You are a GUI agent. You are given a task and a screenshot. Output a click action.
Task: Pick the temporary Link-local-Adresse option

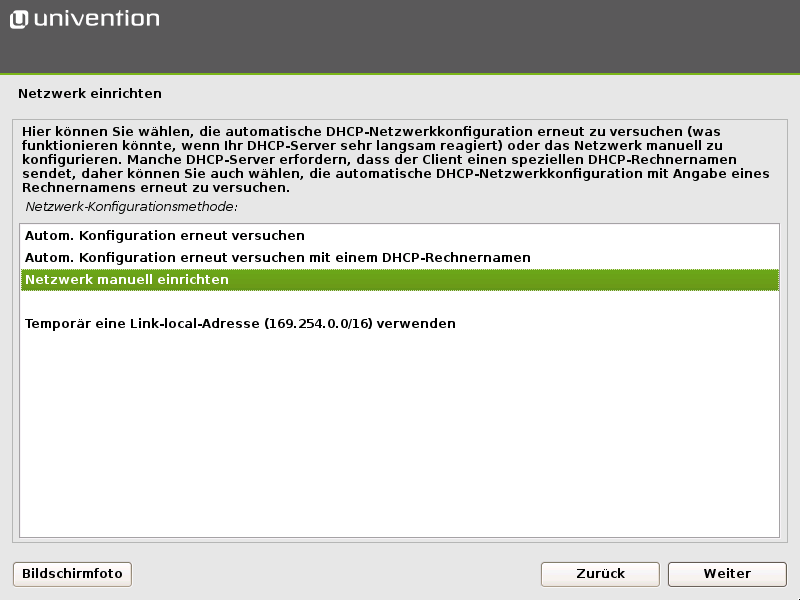240,324
